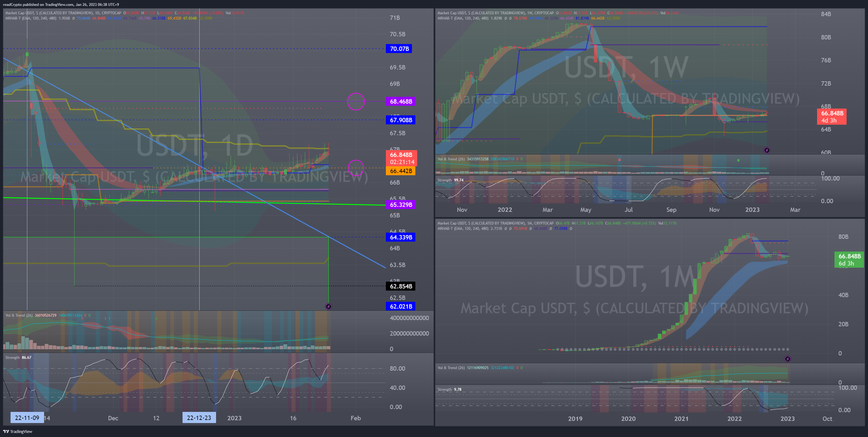This screenshot has width=868, height=437.
Task: Click the green up arrow in 1W Vol & Trend
Action: pos(738,160)
